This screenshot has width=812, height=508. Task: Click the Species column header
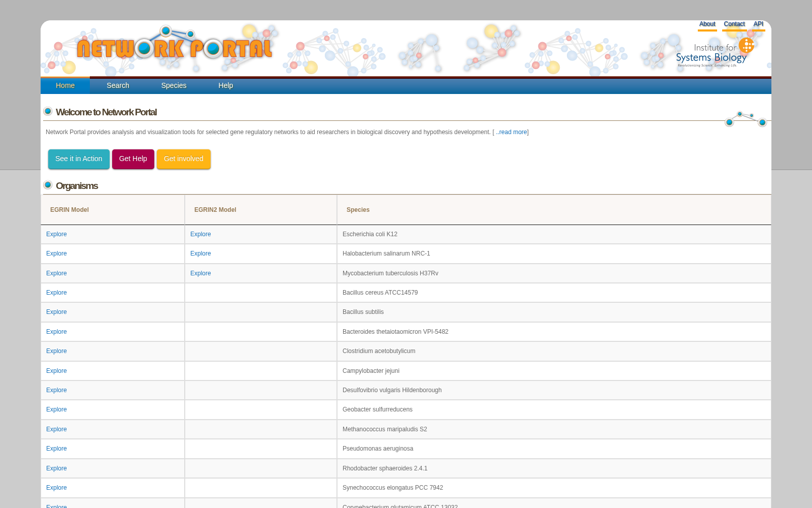[x=554, y=210]
